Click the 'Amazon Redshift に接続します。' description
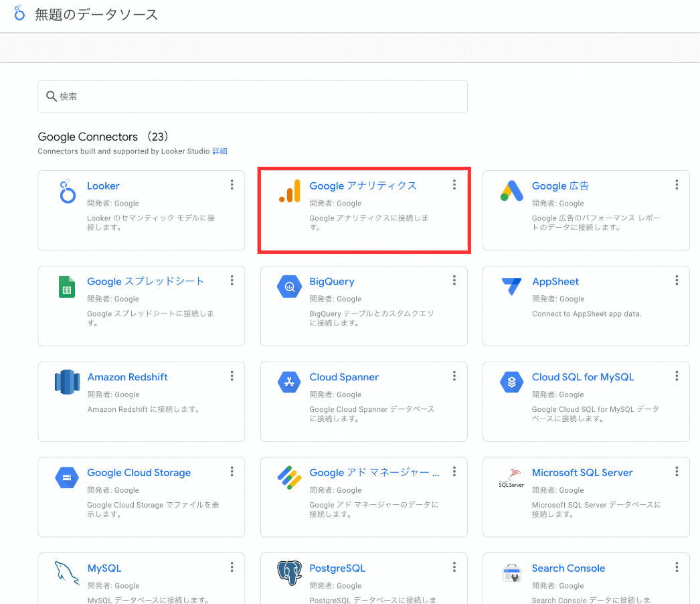700x604 pixels. [143, 409]
